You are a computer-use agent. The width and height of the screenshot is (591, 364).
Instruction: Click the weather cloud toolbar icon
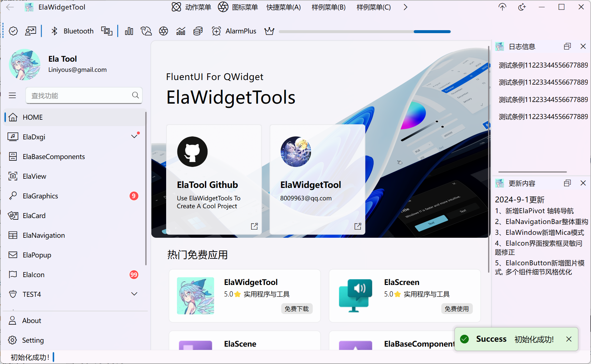click(x=146, y=31)
